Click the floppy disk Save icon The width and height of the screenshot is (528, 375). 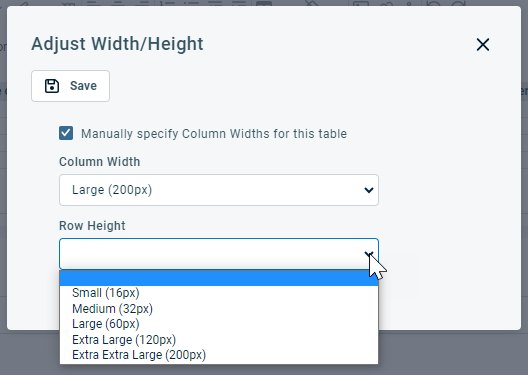coord(52,86)
